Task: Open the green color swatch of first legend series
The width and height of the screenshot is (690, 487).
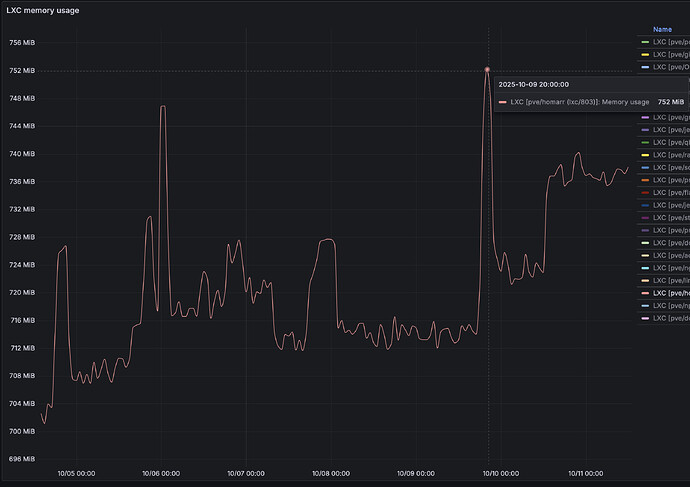Action: coord(645,42)
